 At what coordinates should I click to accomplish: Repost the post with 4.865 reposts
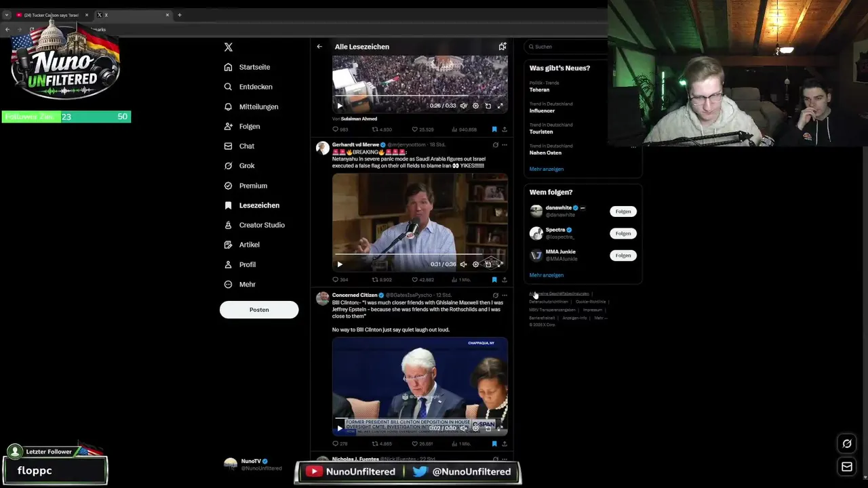coord(382,443)
